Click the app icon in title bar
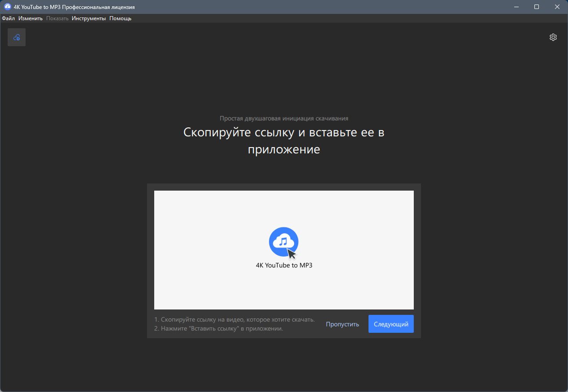The width and height of the screenshot is (568, 392). 7,7
